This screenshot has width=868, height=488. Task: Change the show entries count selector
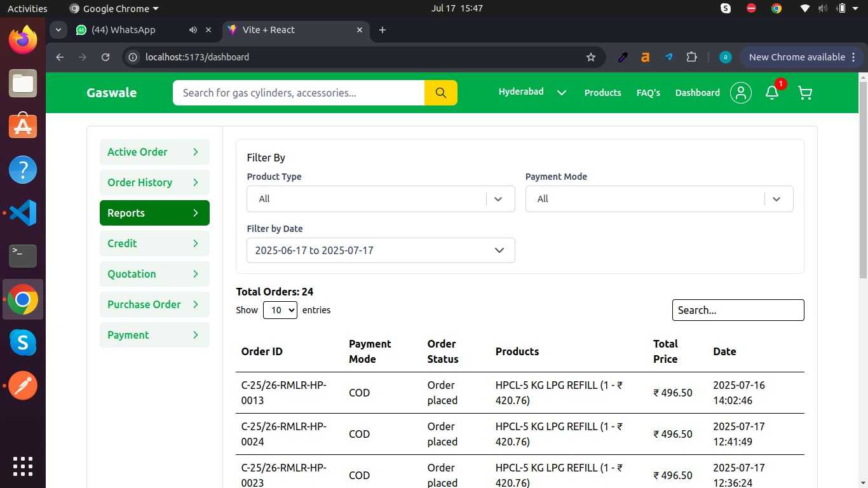pos(280,310)
